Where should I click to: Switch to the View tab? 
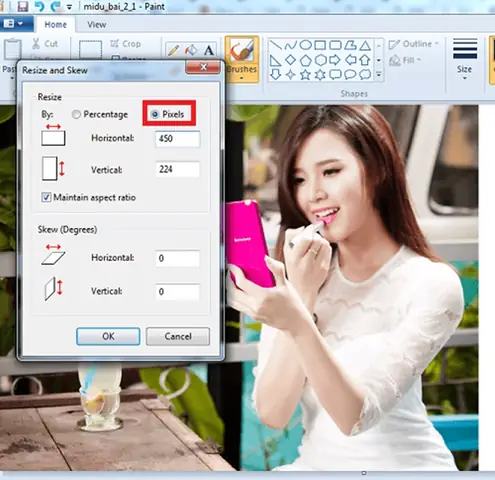click(x=97, y=25)
